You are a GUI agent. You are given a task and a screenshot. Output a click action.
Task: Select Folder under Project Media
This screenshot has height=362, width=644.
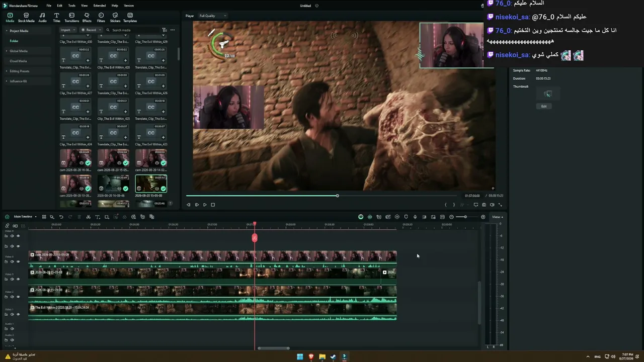click(x=14, y=41)
